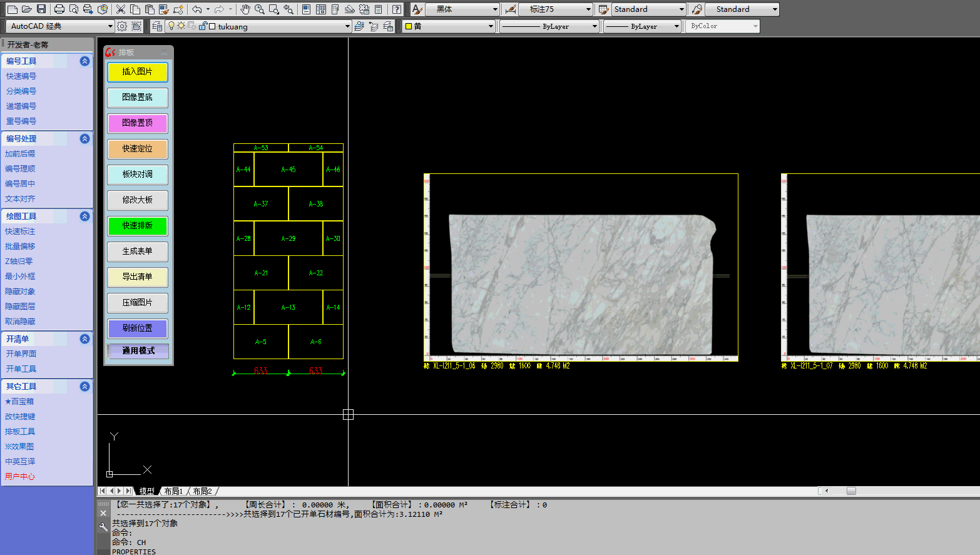Image resolution: width=980 pixels, height=555 pixels.
Task: Click the Undo arrow icon
Action: (x=197, y=9)
